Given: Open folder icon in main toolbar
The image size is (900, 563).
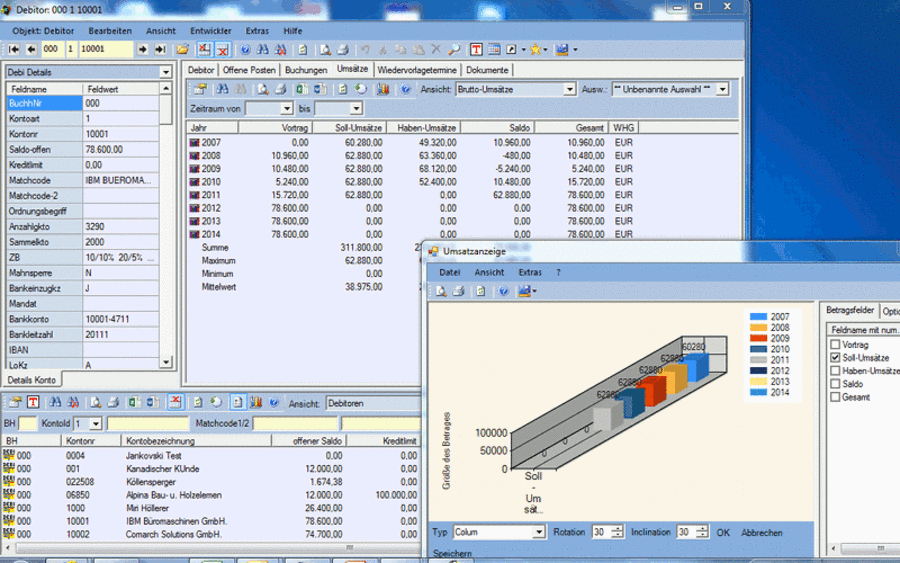Looking at the screenshot, I should pos(183,49).
